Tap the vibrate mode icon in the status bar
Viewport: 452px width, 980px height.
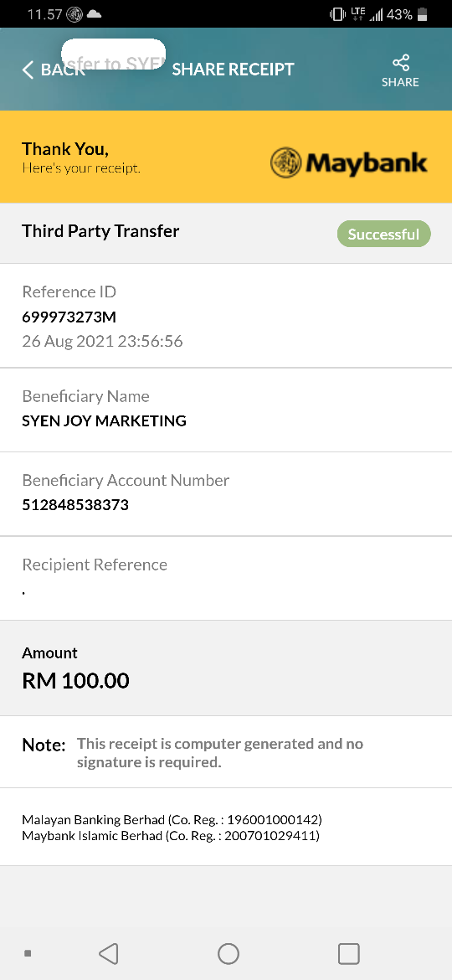(x=337, y=14)
